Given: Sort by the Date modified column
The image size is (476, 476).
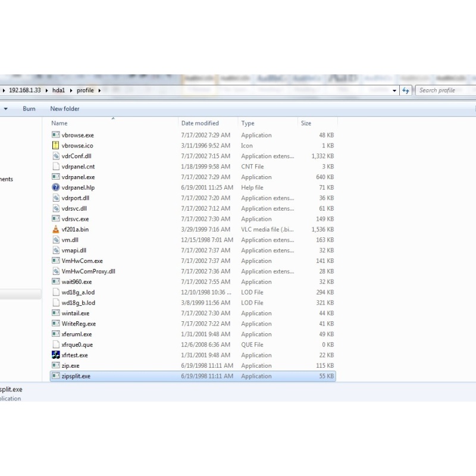Looking at the screenshot, I should click(x=200, y=123).
